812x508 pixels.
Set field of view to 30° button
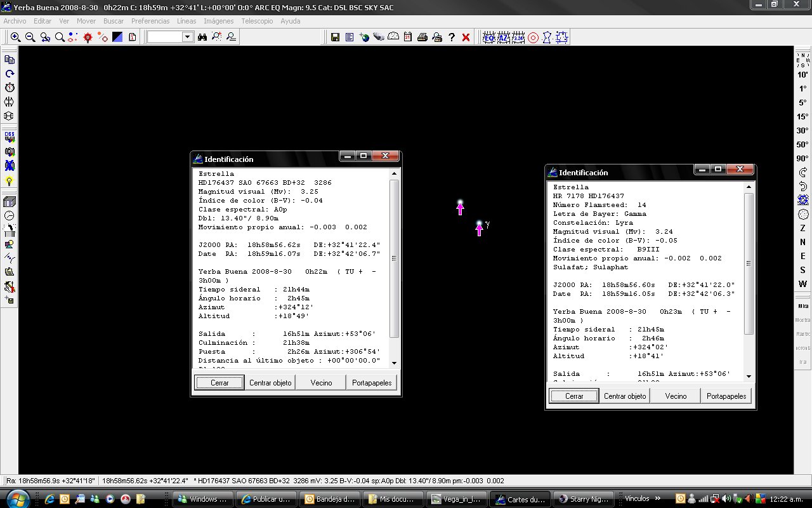click(803, 130)
